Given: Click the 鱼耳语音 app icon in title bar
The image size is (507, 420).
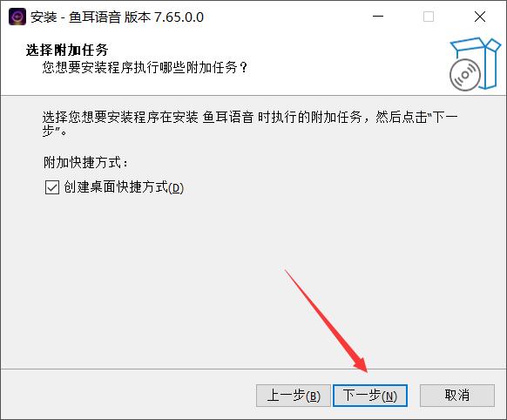Looking at the screenshot, I should coord(17,17).
